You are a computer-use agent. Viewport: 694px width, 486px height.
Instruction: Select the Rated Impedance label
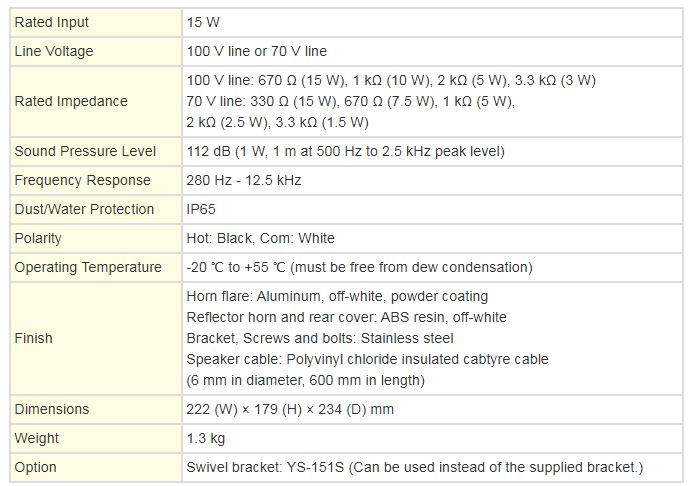71,101
